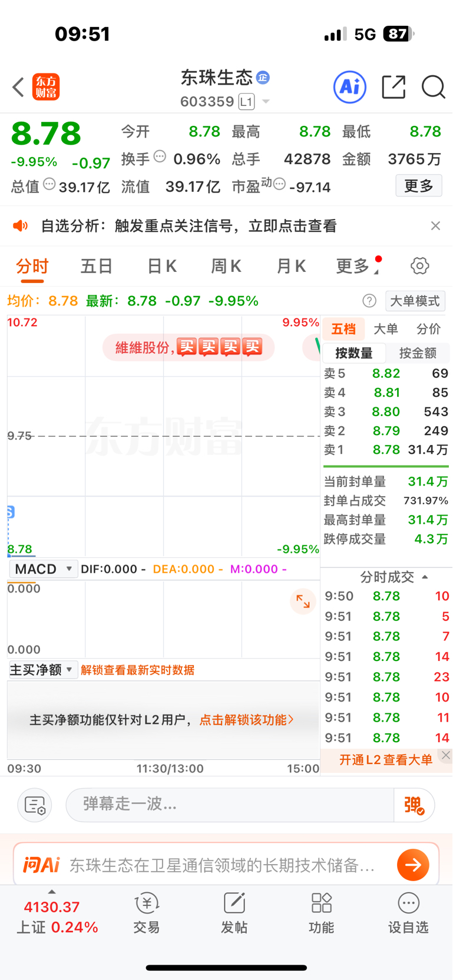Open the 自选分析 signal message
Image resolution: width=453 pixels, height=980 pixels.
[x=189, y=225]
